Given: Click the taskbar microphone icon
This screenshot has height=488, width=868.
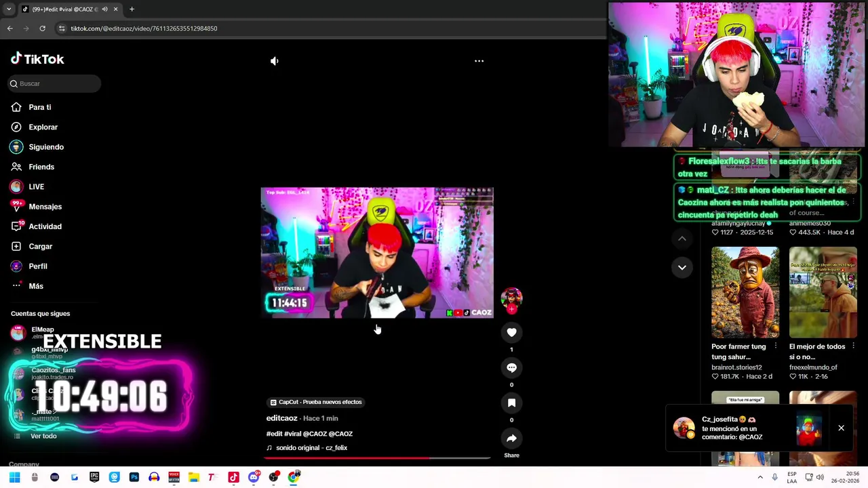Looking at the screenshot, I should pyautogui.click(x=774, y=477).
